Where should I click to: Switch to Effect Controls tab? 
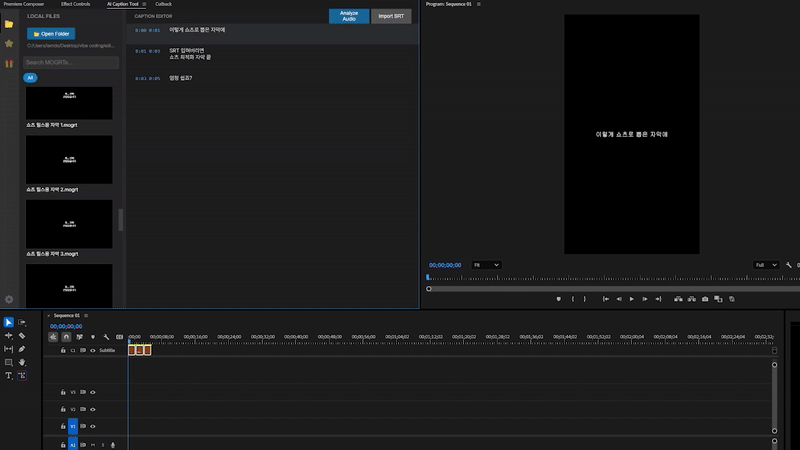75,4
